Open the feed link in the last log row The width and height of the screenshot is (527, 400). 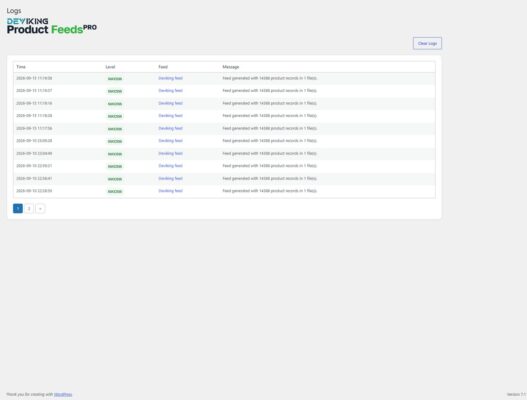[x=170, y=191]
